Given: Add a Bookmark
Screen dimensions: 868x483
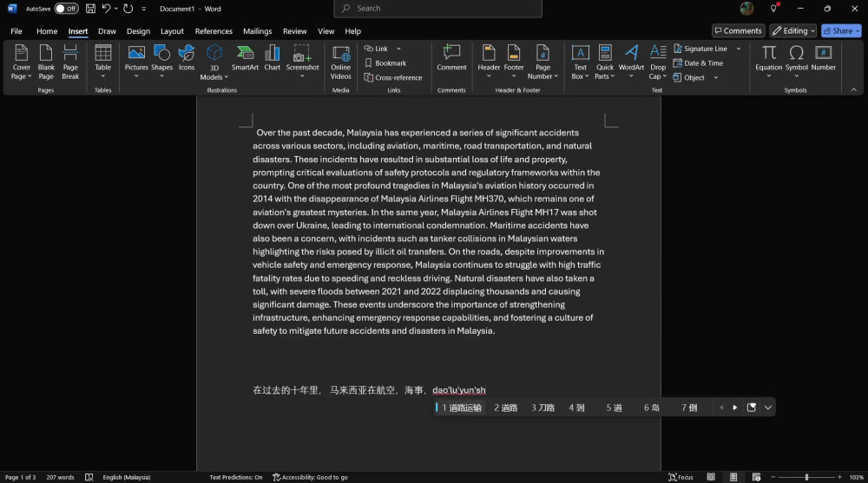Looking at the screenshot, I should coord(385,63).
